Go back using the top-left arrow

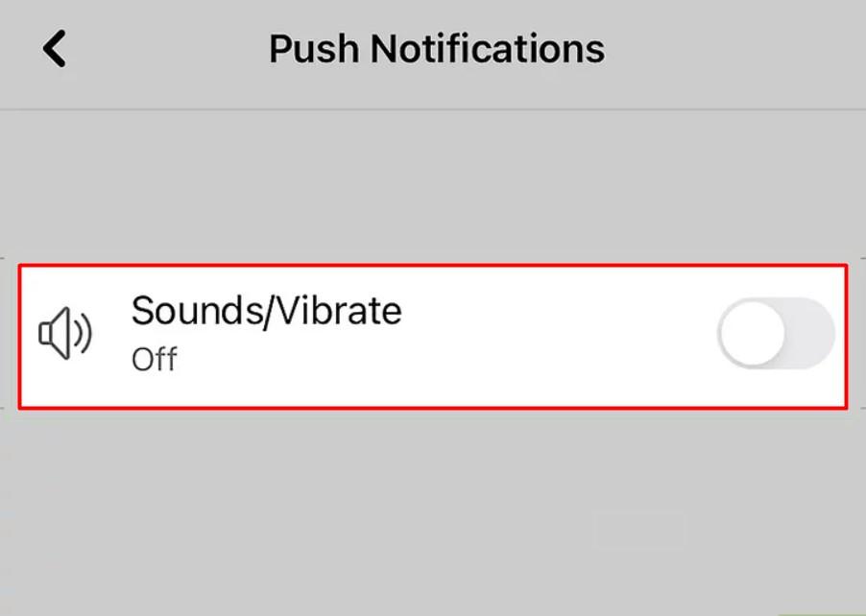[x=53, y=48]
